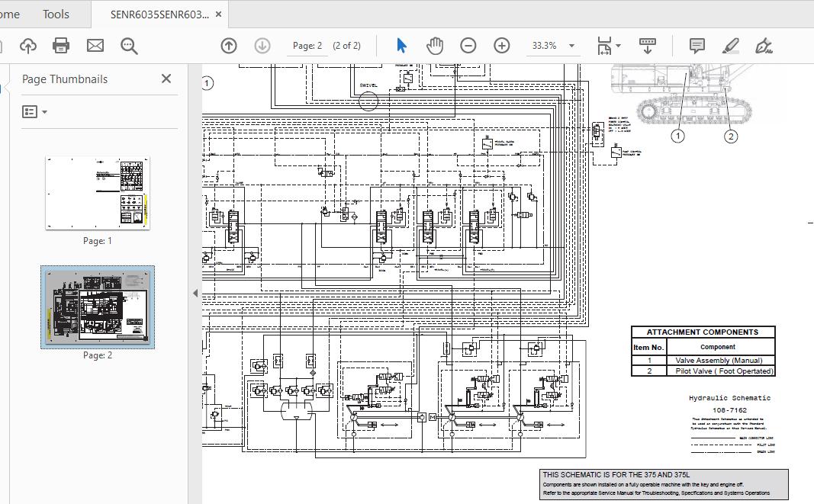Send file by email with envelope icon

point(95,46)
